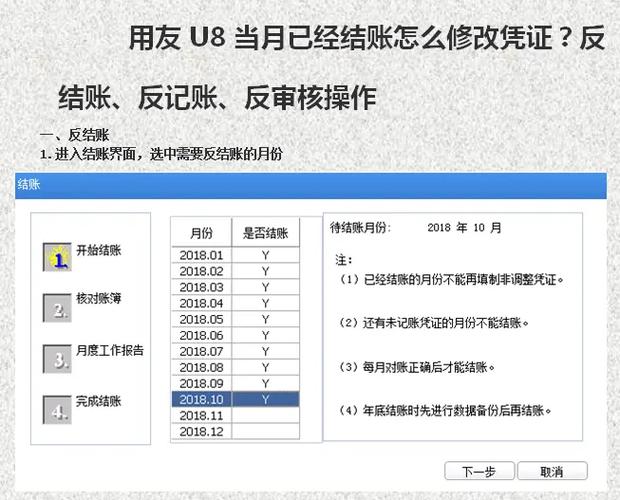The height and width of the screenshot is (500, 620).
Task: Select the highlighted 2018.10 month row
Action: click(235, 399)
